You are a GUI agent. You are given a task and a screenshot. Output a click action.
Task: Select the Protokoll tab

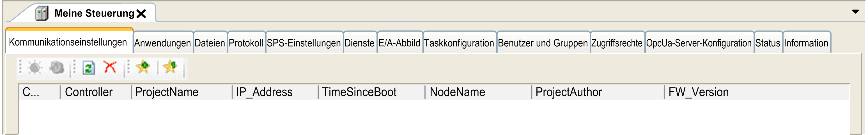pyautogui.click(x=246, y=43)
